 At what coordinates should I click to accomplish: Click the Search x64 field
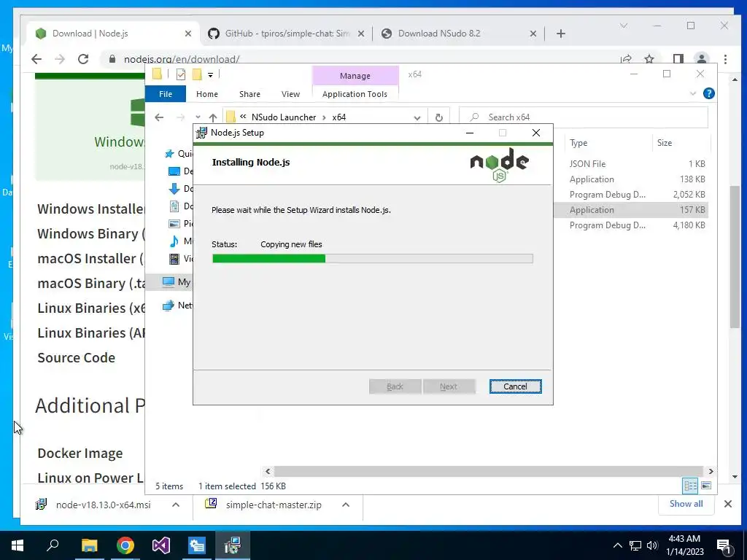click(x=584, y=117)
